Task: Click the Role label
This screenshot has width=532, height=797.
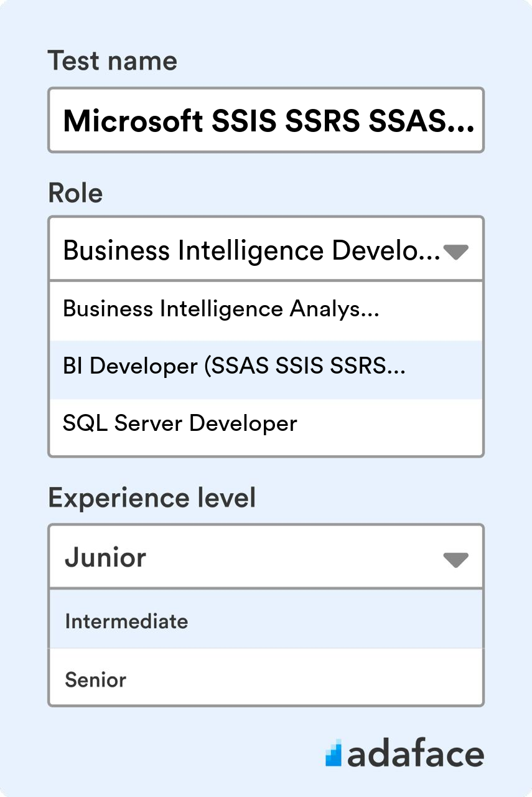Action: click(x=75, y=194)
